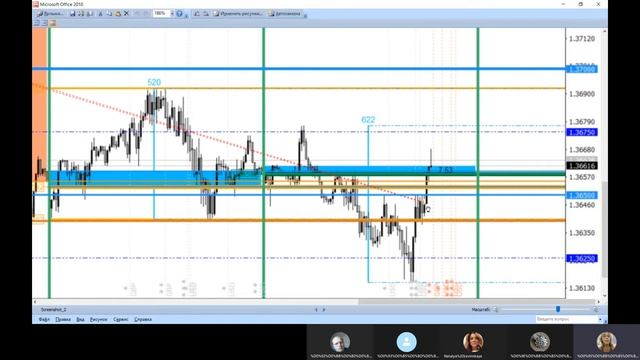Click the Delete X icon
Screen dimensions: 640x360
coord(126,13)
